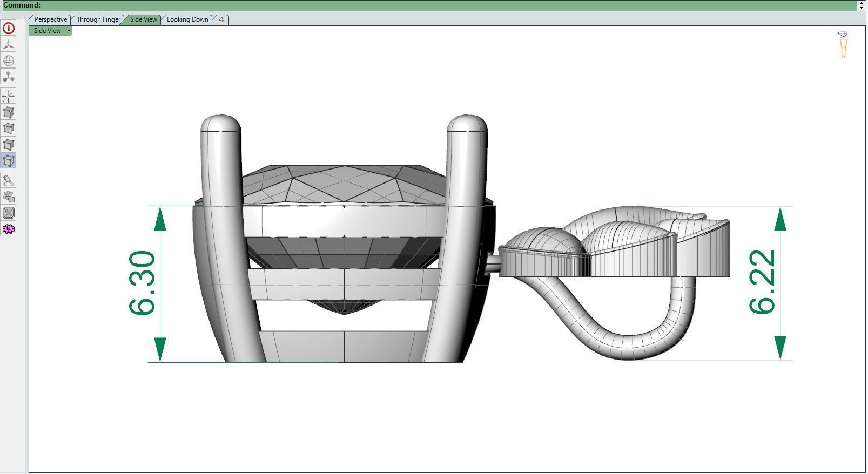Viewport: 868px width, 474px height.
Task: Switch to the Looking Down tab
Action: click(187, 19)
